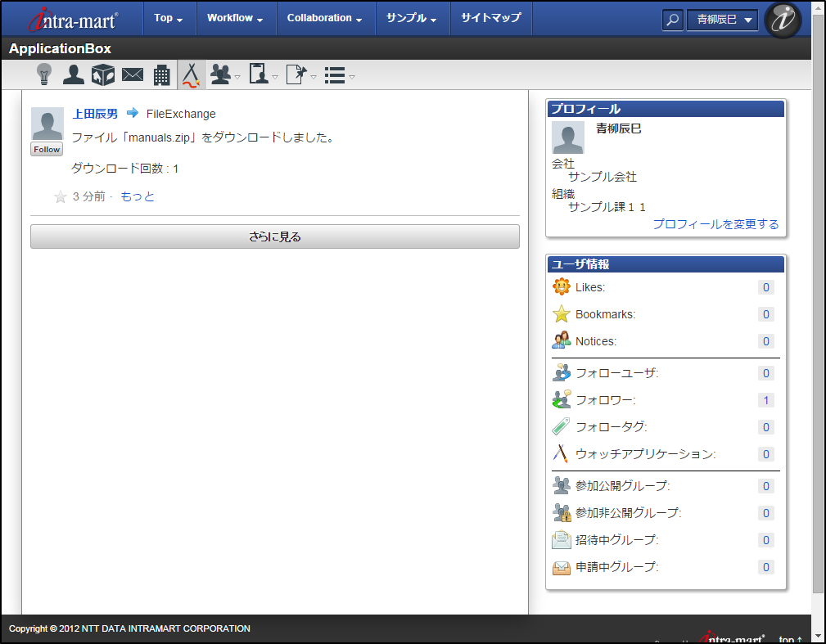
Task: Open 上田辰男 profile link
Action: click(x=95, y=114)
